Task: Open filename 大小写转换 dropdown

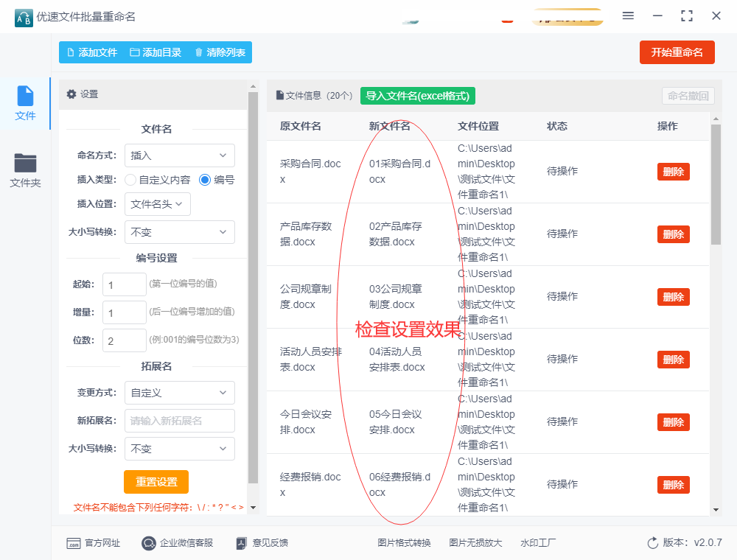Action: (x=180, y=232)
